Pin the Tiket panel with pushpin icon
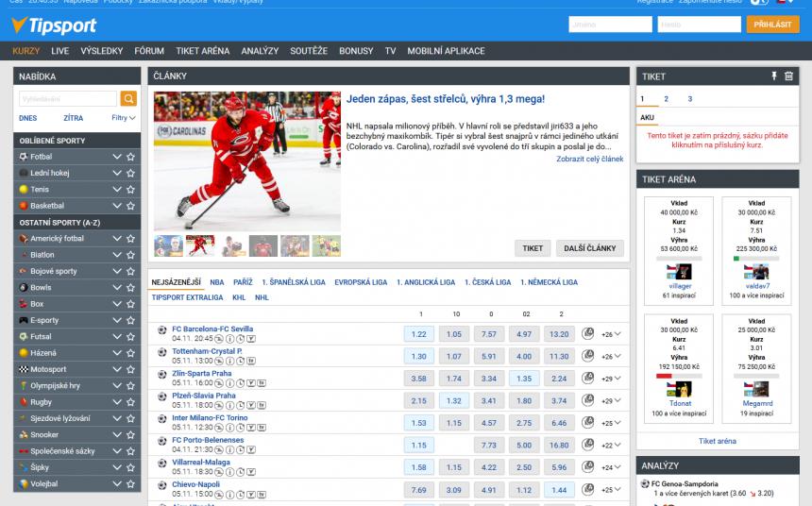This screenshot has height=506, width=812. [x=773, y=76]
